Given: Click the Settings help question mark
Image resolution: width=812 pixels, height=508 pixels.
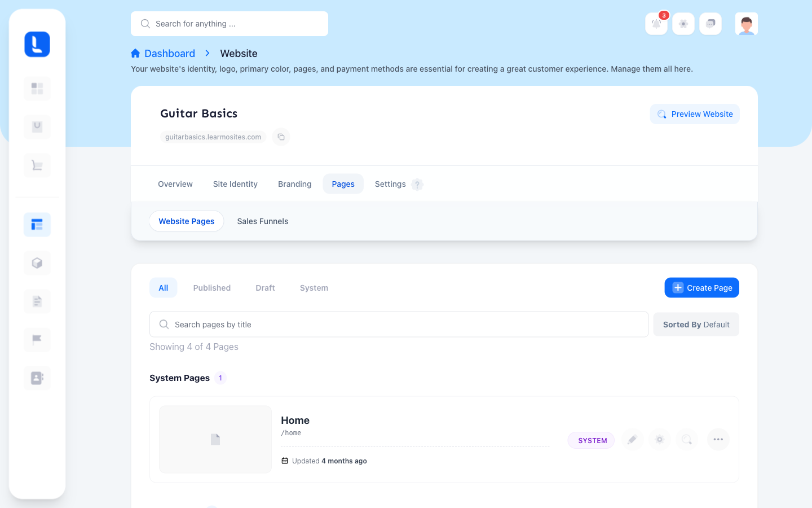Looking at the screenshot, I should [417, 185].
